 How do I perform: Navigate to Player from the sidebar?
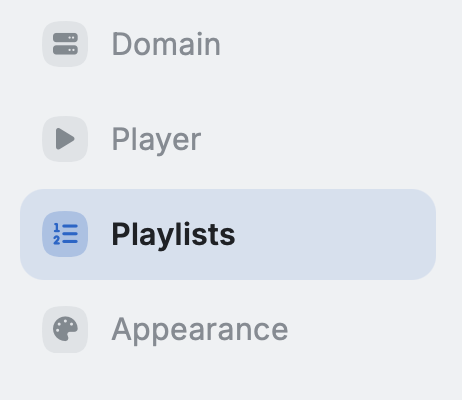click(228, 139)
